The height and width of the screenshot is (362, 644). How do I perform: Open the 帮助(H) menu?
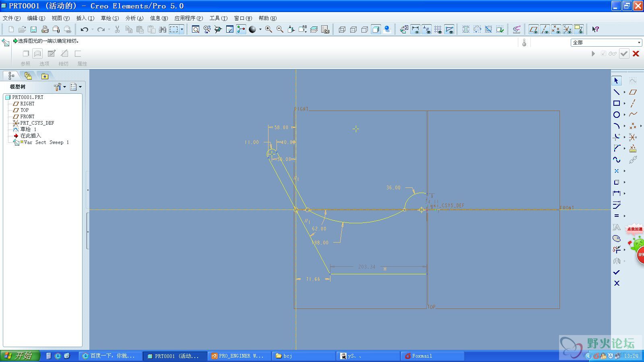[268, 18]
